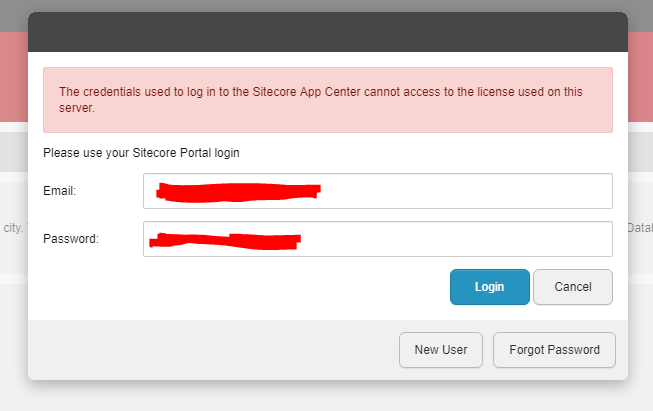Open the New User registration
Screen dimensions: 653x411
[441, 350]
